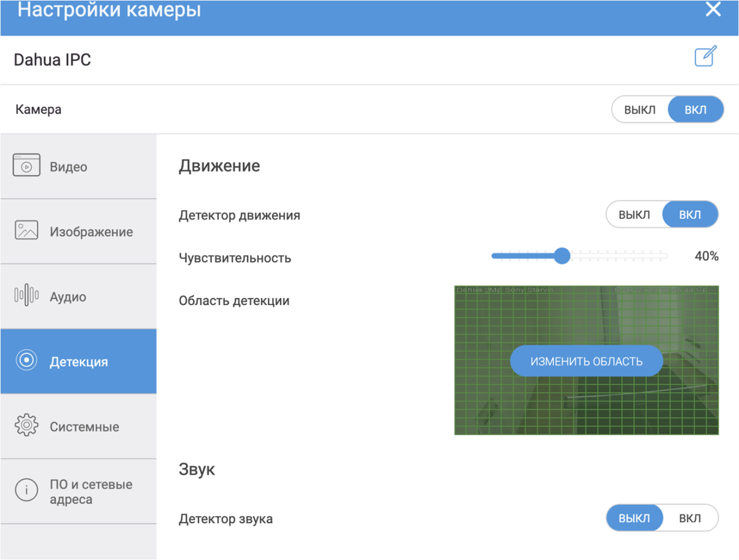
Task: Open the Изображение tab
Action: pos(78,231)
